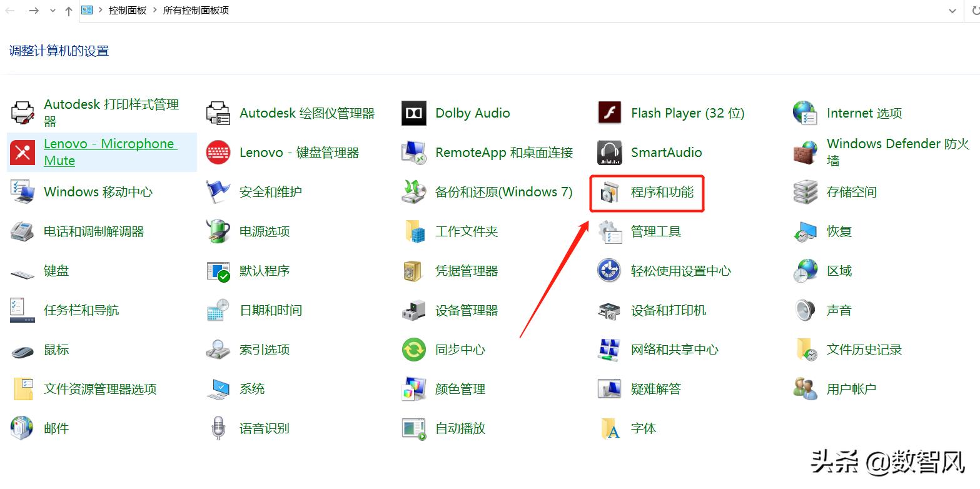Screen dimensions: 980x489
Task: Open the Autodesk 打印样式管理器 printer icon
Action: [x=23, y=113]
